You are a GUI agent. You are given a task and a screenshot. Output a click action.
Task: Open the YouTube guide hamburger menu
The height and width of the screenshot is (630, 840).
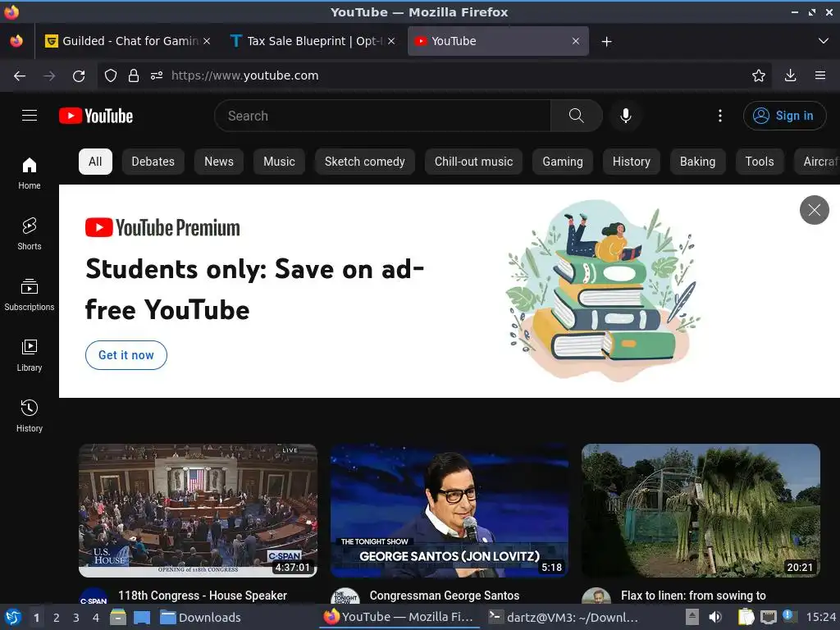pyautogui.click(x=30, y=116)
